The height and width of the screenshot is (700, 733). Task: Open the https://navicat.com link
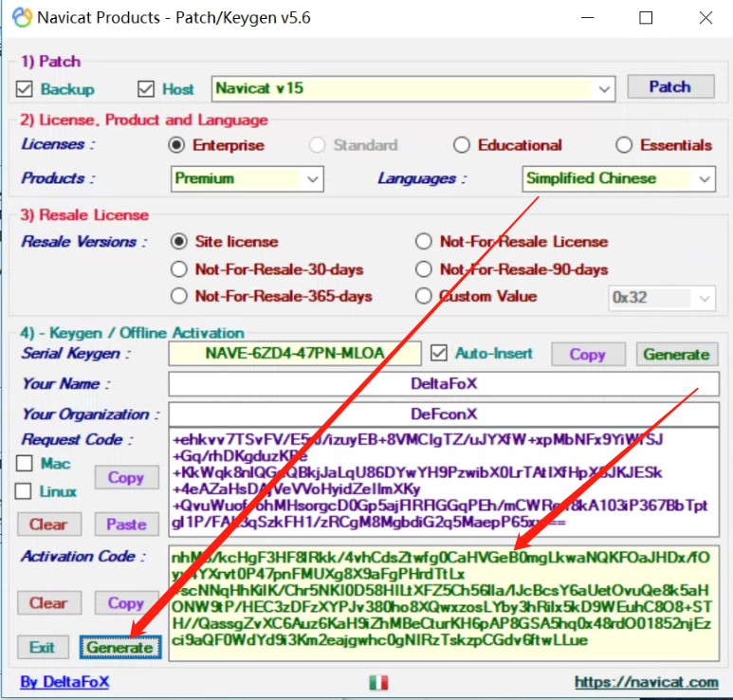point(647,682)
